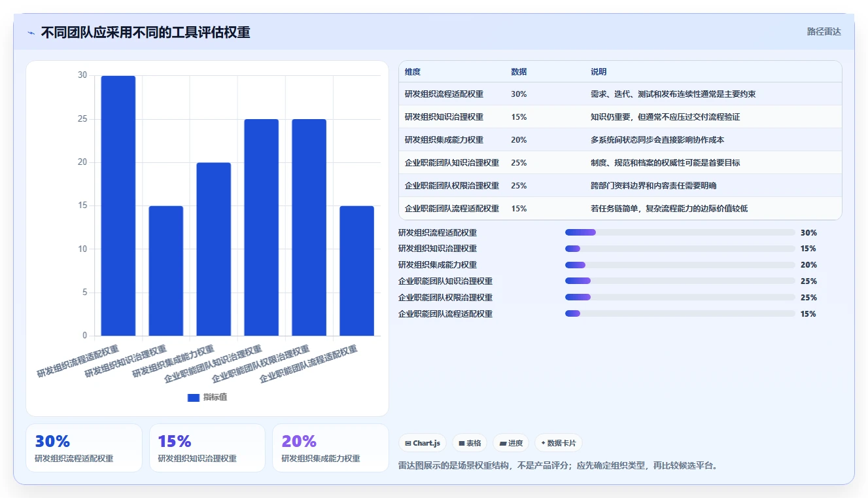Click the Chart.js chip

click(423, 443)
